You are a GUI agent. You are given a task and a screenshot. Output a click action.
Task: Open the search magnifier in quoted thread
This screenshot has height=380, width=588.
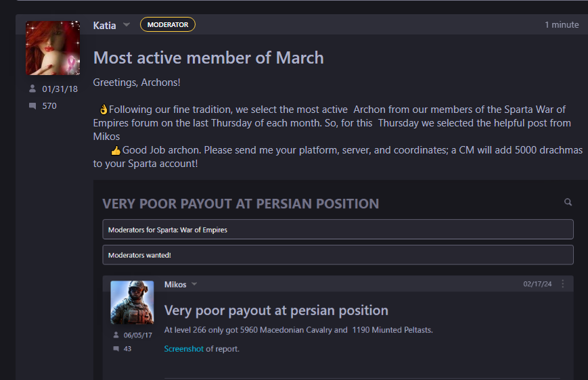(x=568, y=202)
